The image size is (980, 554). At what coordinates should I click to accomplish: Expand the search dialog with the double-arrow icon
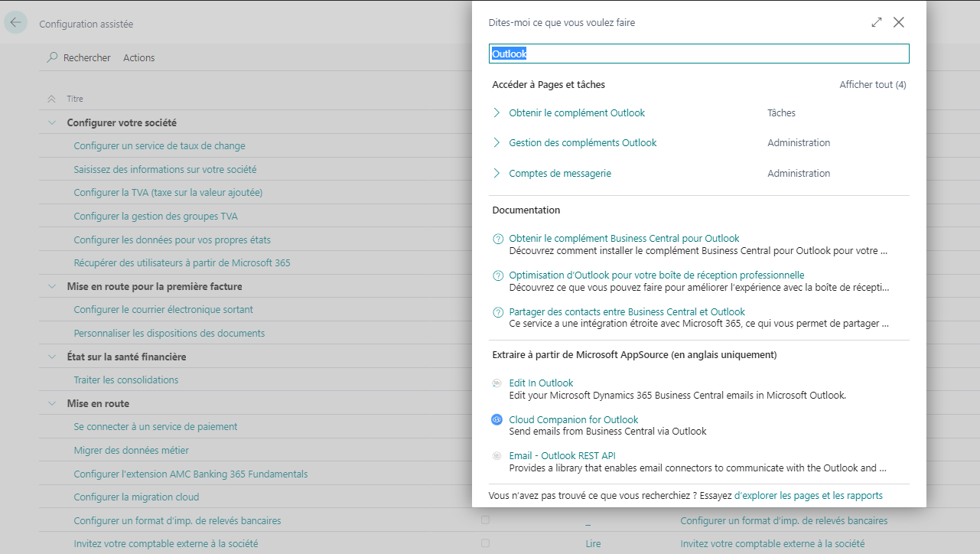point(877,22)
